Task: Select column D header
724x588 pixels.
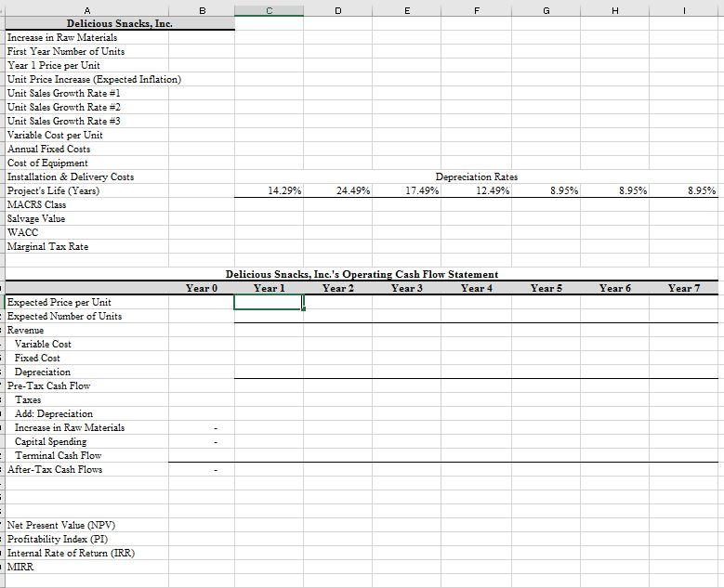Action: click(x=338, y=10)
